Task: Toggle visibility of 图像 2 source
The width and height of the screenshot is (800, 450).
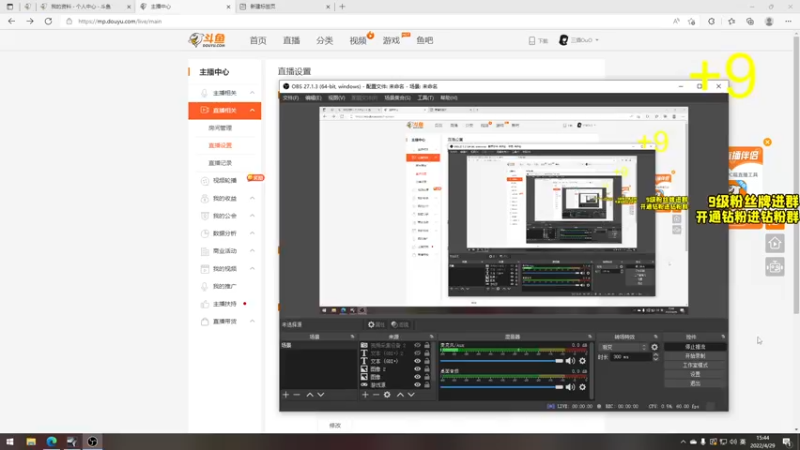Action: (417, 369)
